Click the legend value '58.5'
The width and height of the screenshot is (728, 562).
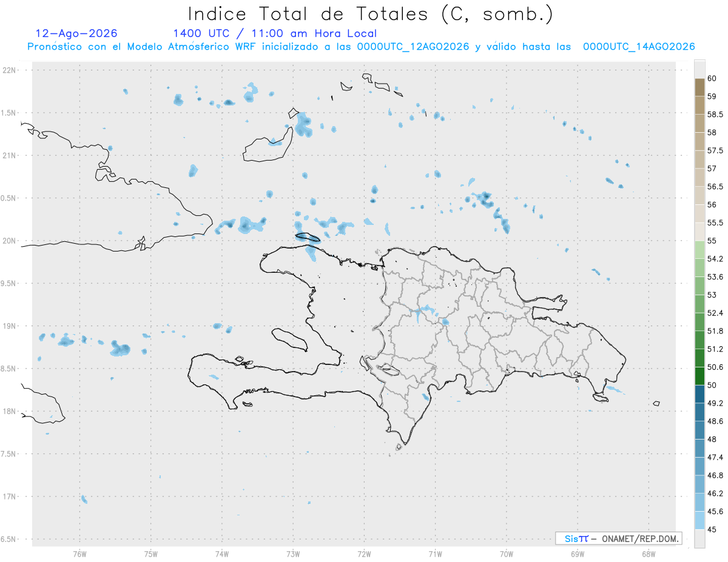tap(715, 115)
